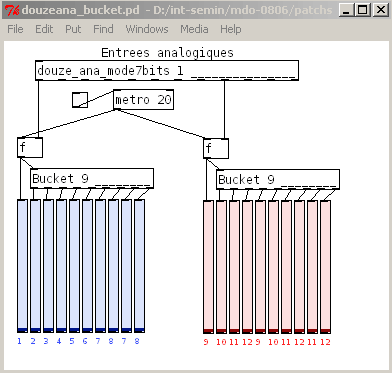392x373 pixels.
Task: Toggle the box connected to metro 20
Action: pyautogui.click(x=80, y=100)
